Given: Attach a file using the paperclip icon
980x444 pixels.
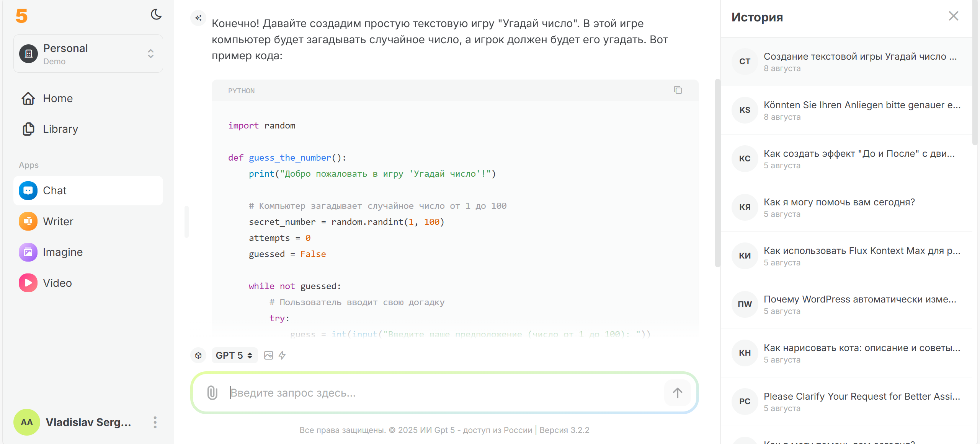Looking at the screenshot, I should [x=212, y=393].
